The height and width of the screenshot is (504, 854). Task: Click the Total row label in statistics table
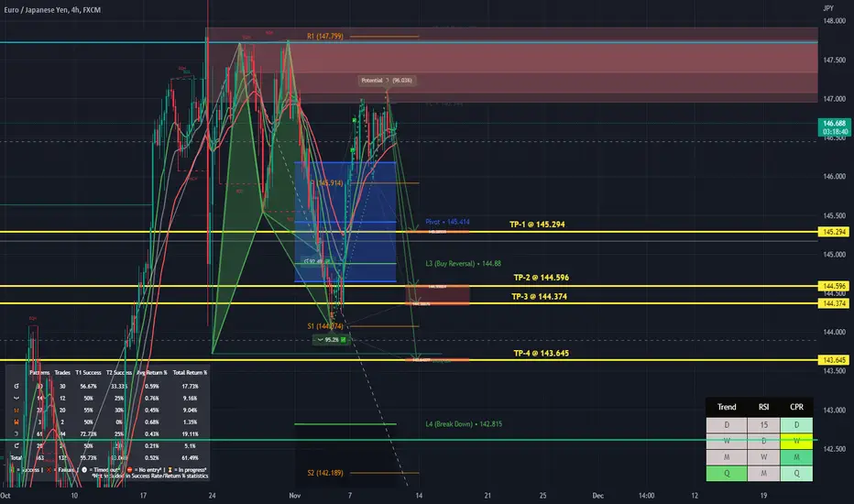(16, 457)
